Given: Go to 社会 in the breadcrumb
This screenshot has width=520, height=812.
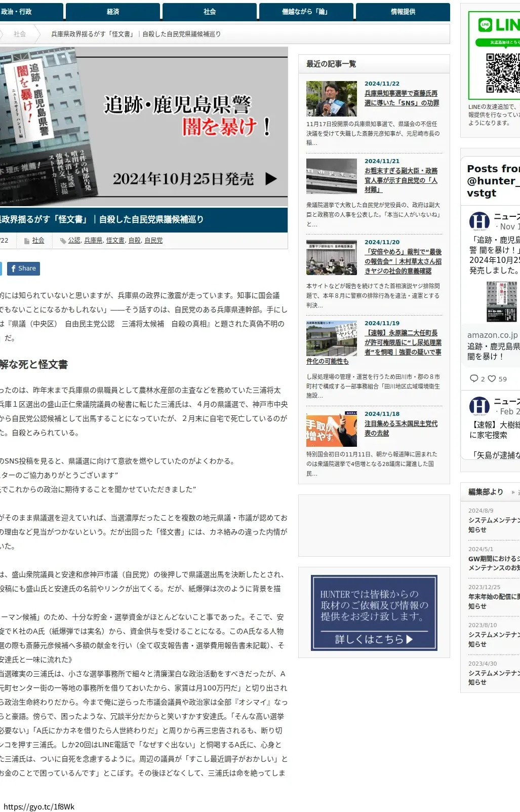Looking at the screenshot, I should 20,34.
